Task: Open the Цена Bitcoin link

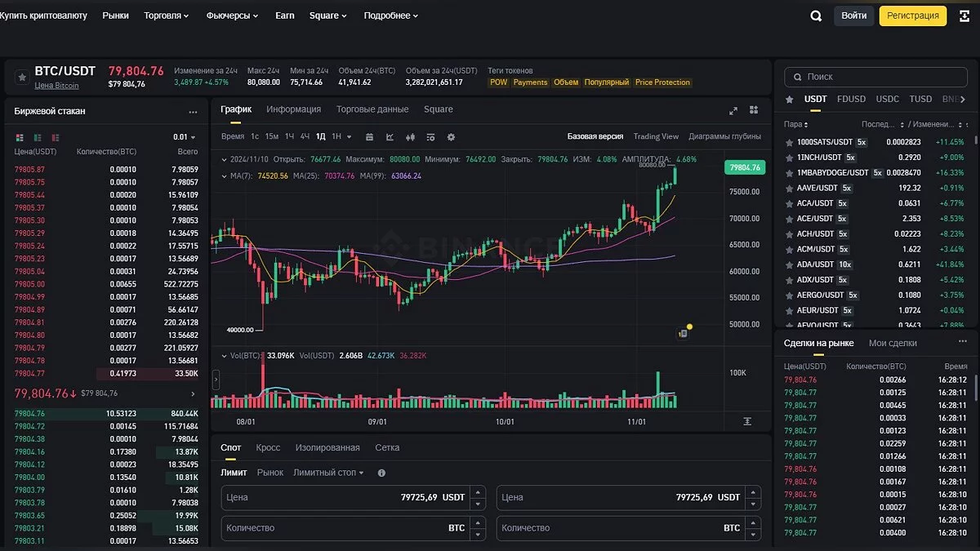Action: tap(56, 86)
